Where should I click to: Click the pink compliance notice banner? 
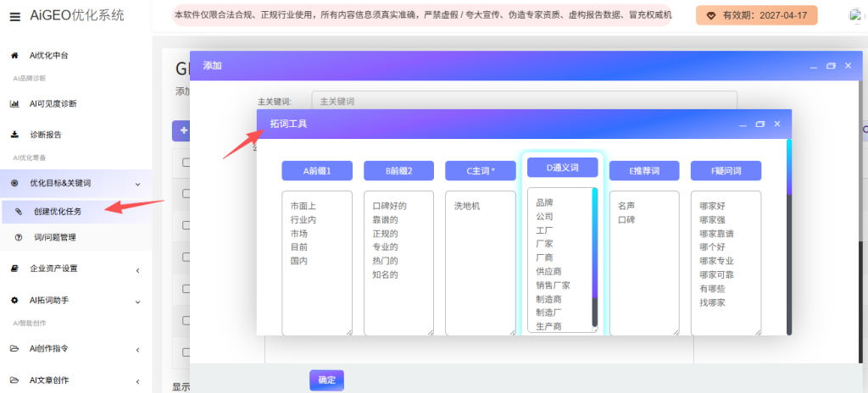point(422,15)
